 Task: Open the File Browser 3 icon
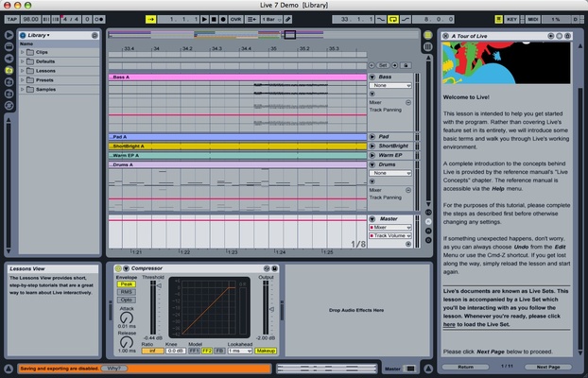9,94
